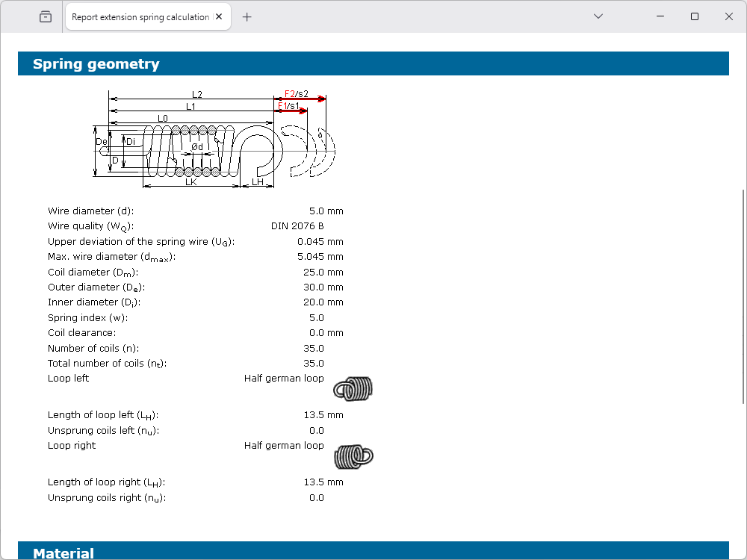Click the left half german loop image
Screen dimensions: 747x560
[353, 388]
